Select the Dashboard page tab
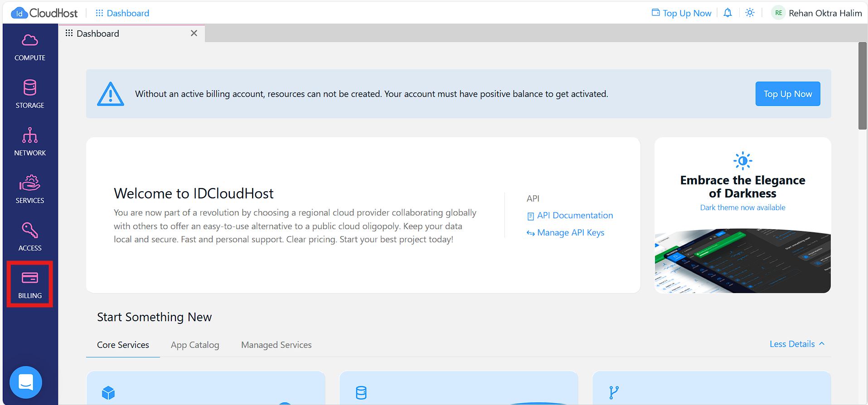 coord(131,34)
